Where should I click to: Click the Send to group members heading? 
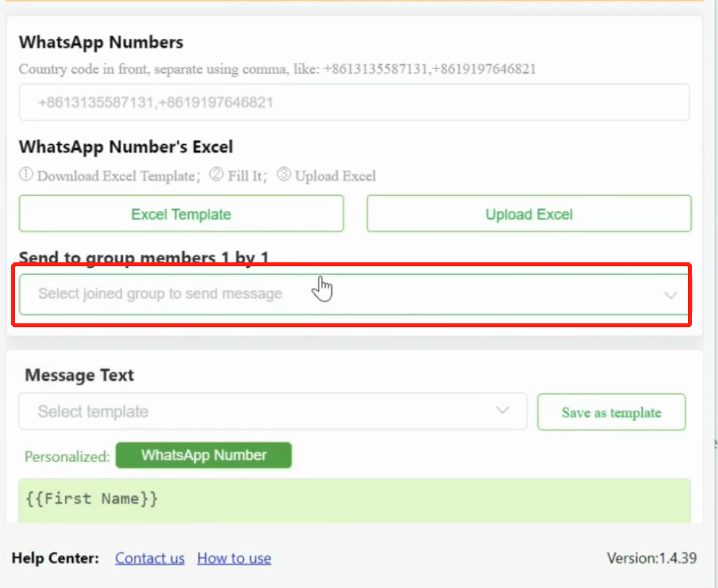point(143,257)
